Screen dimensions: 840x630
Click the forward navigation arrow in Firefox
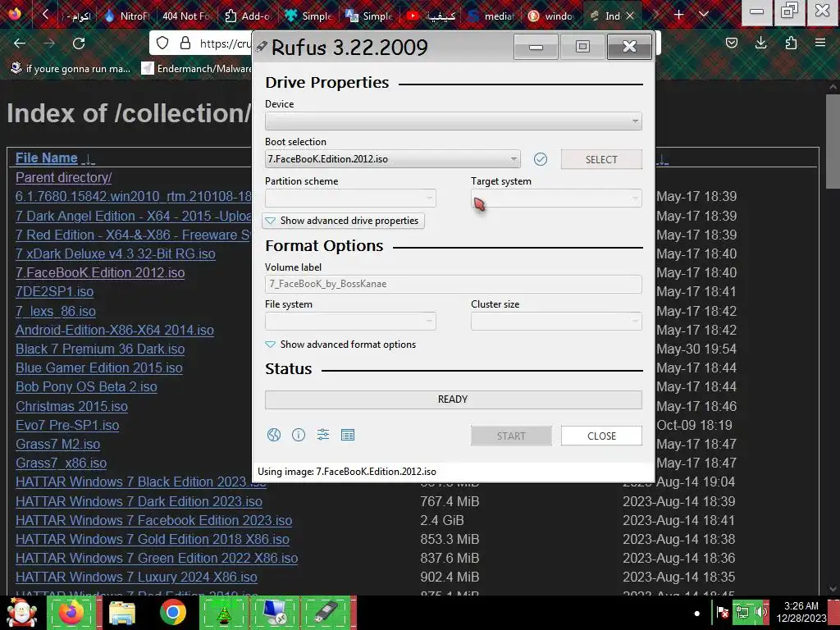click(x=49, y=43)
